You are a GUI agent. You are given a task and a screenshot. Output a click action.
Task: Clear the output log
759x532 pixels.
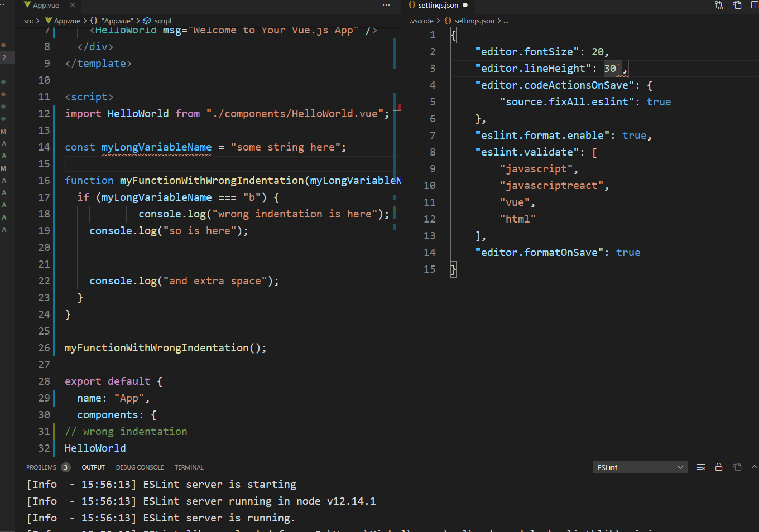coord(701,467)
